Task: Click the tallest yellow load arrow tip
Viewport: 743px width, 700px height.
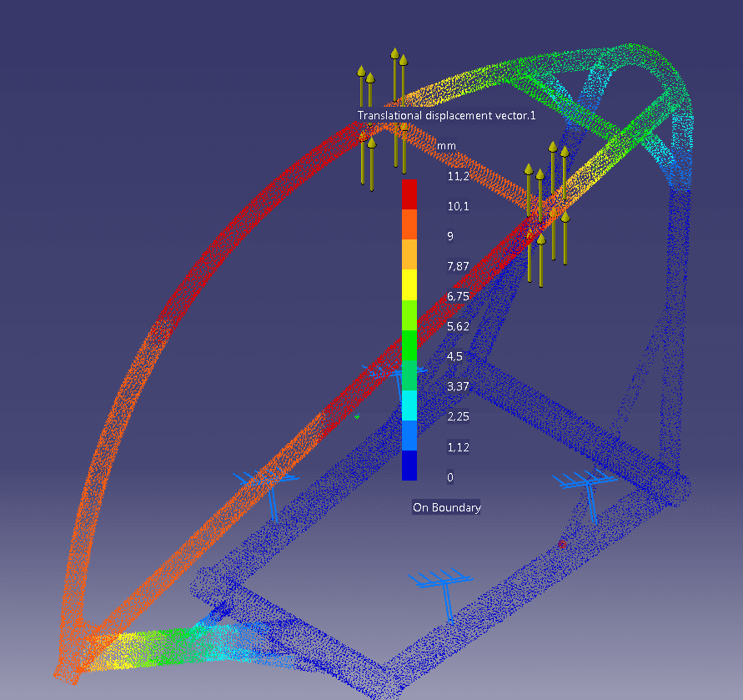Action: pyautogui.click(x=394, y=53)
